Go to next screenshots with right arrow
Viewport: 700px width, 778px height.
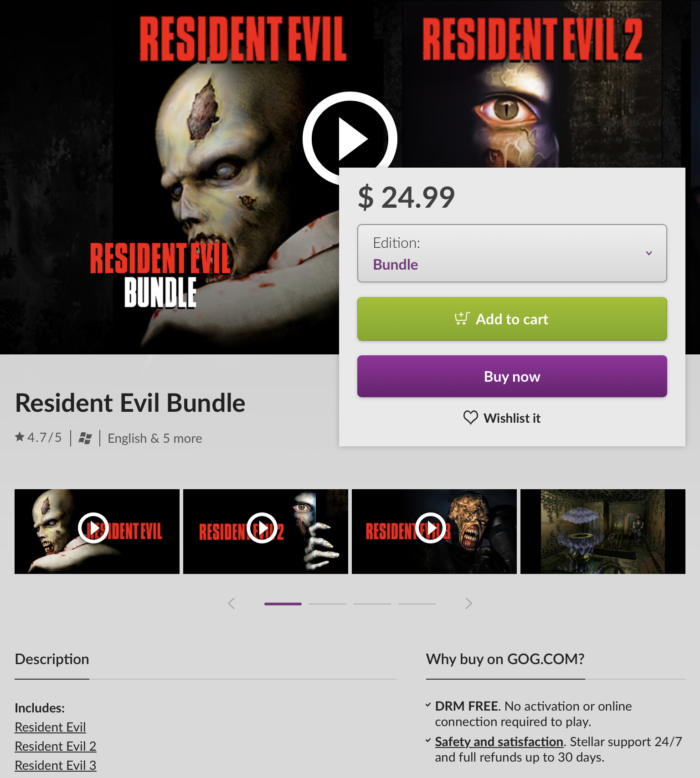[x=468, y=604]
